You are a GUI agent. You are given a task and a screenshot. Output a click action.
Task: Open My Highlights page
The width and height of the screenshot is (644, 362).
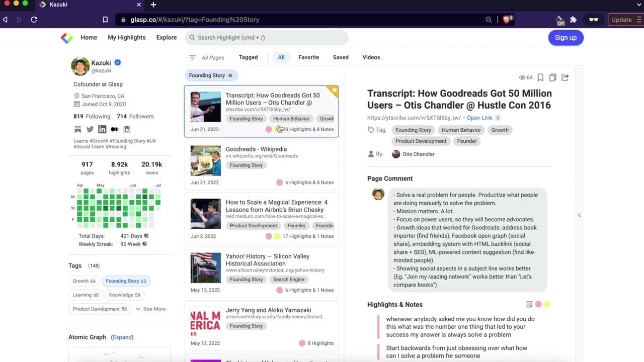127,37
